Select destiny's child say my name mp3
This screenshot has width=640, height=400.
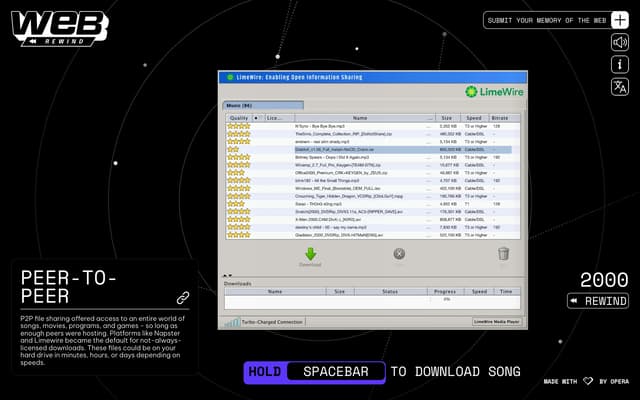[373, 227]
